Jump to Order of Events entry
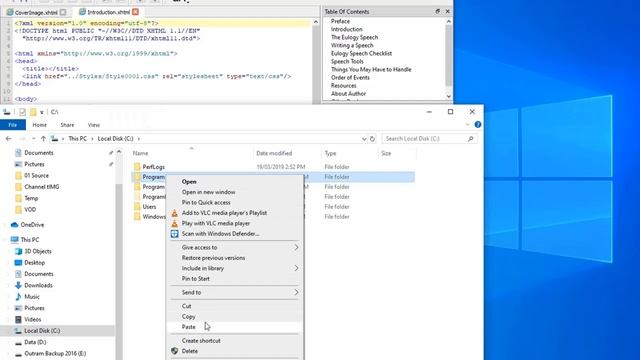Viewport: 640px width, 360px height. pos(350,78)
